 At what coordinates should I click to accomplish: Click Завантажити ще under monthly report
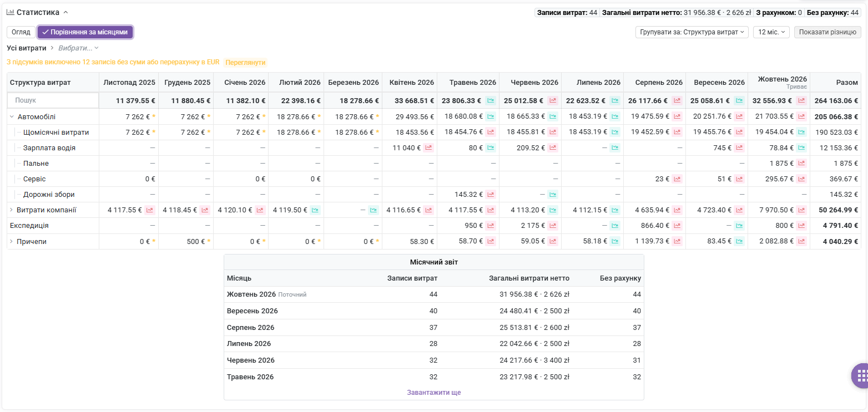[x=433, y=393]
